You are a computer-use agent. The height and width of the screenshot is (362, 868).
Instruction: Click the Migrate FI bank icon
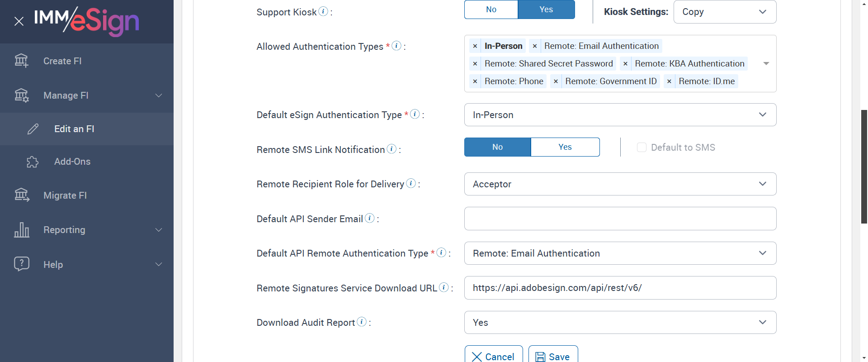click(x=22, y=195)
